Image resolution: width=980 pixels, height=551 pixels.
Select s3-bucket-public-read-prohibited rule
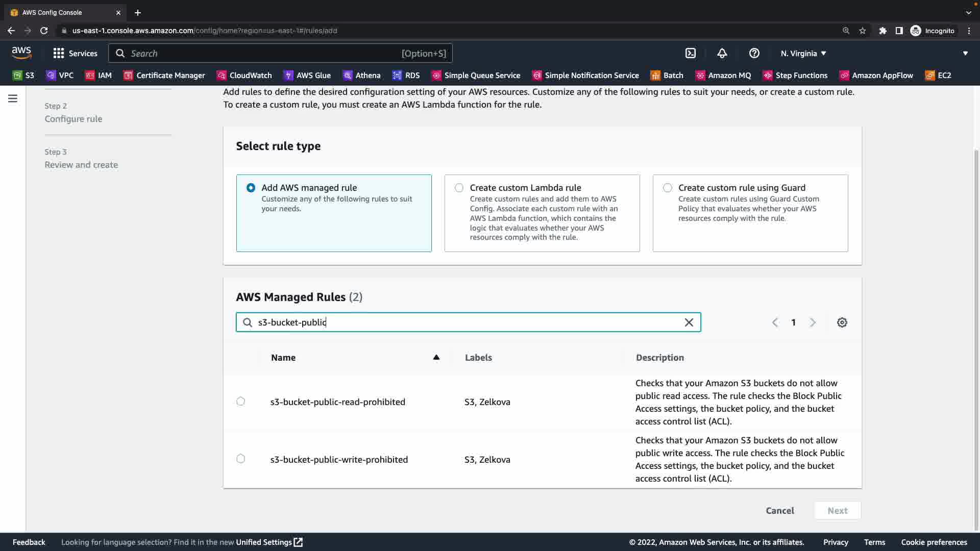pyautogui.click(x=241, y=402)
